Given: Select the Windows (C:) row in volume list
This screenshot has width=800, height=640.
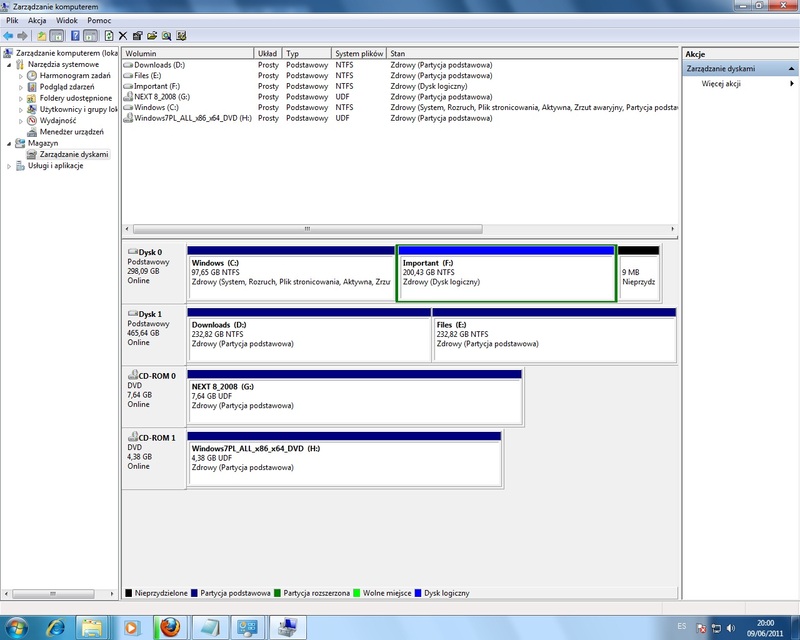Looking at the screenshot, I should (x=400, y=107).
